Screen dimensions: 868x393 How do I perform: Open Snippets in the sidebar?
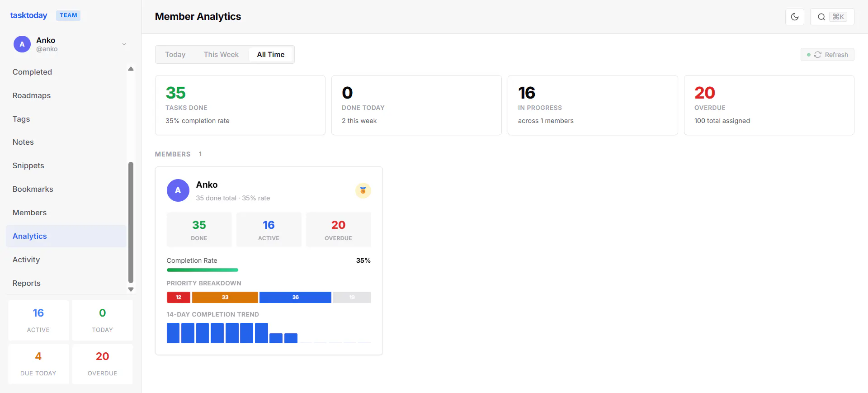pos(66,166)
